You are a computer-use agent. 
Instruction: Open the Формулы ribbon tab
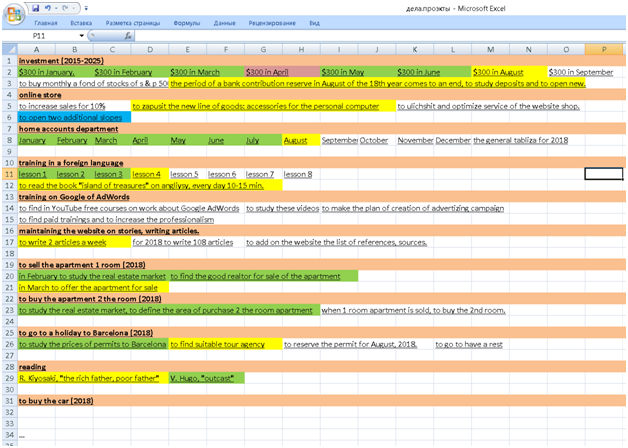tap(187, 23)
